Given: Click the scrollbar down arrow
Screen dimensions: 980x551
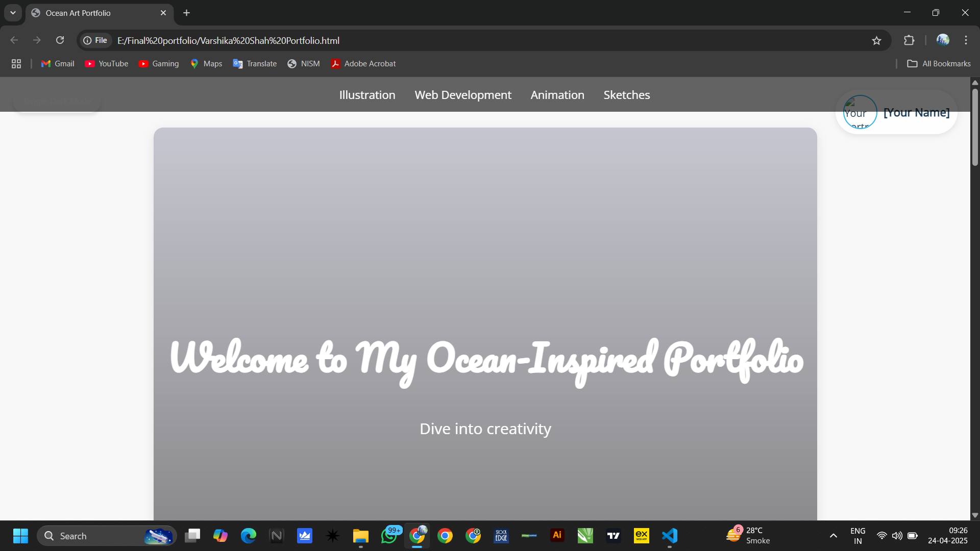Looking at the screenshot, I should 975,515.
